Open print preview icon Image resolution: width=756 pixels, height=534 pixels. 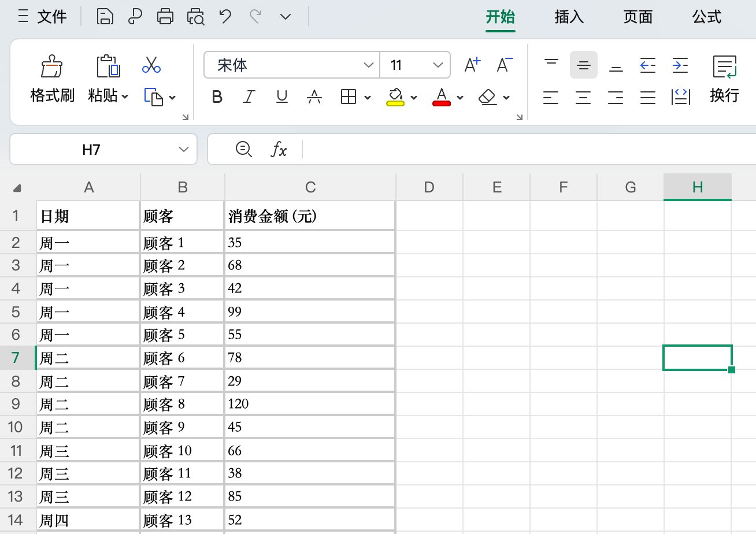click(195, 17)
